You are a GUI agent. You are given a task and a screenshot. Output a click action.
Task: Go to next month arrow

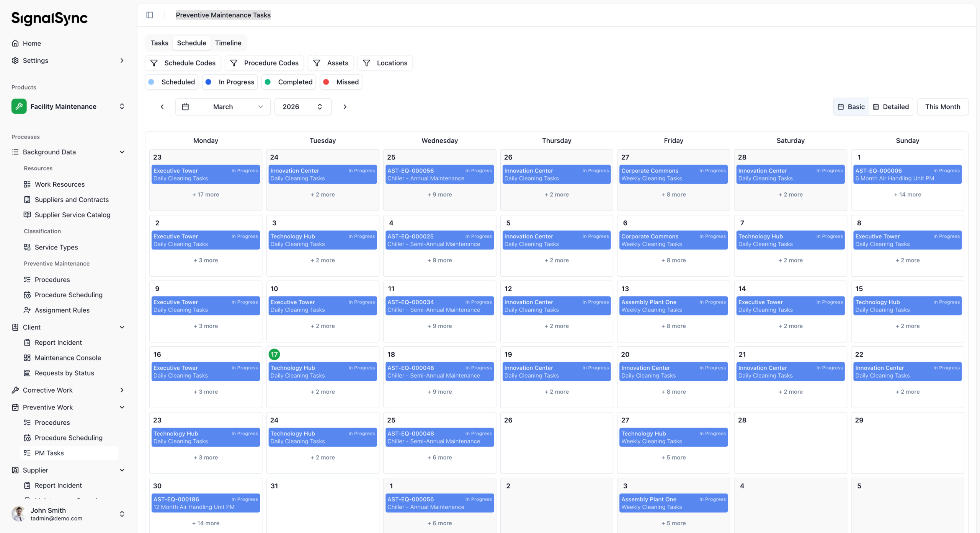345,107
